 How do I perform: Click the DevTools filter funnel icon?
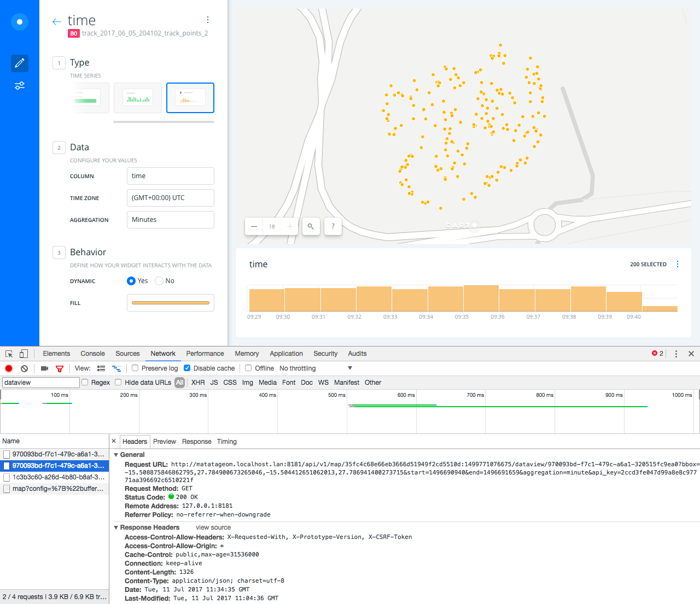click(60, 368)
